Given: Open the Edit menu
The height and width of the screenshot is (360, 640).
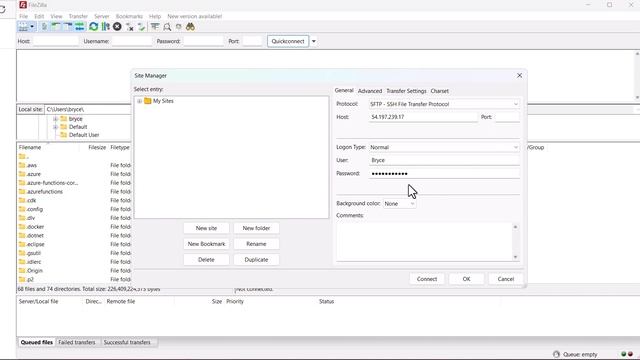Looking at the screenshot, I should (x=39, y=16).
